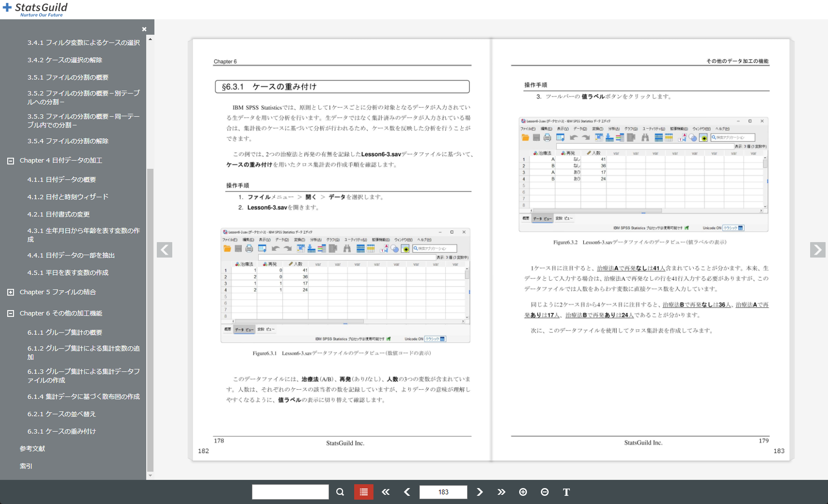
Task: Click the zoom out icon
Action: pos(544,492)
